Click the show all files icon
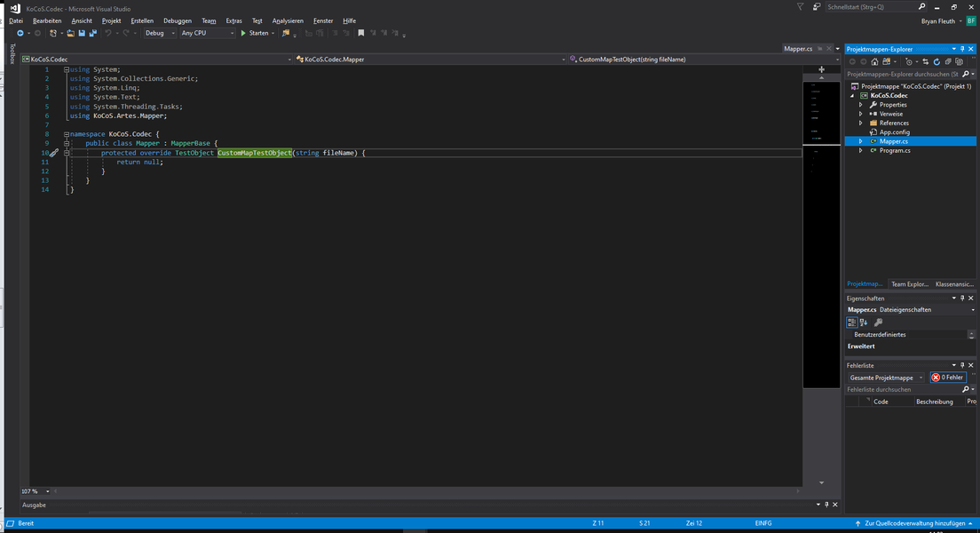This screenshot has width=980, height=533. tap(959, 62)
